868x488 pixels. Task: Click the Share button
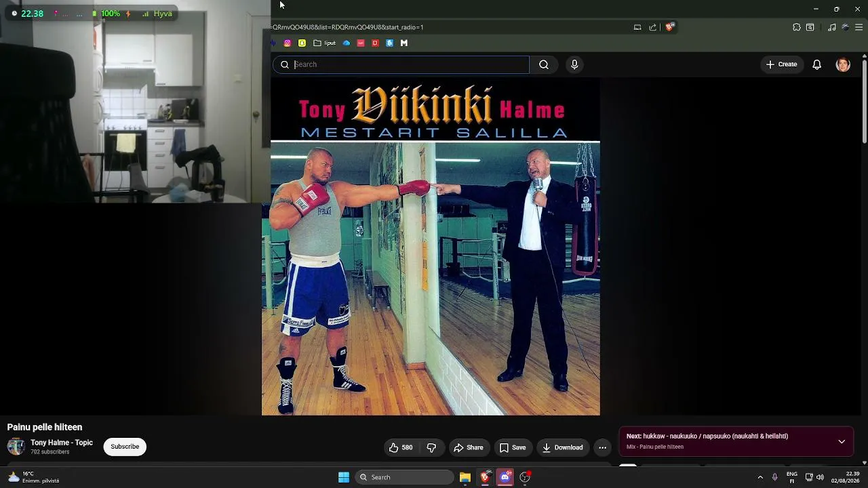point(469,447)
